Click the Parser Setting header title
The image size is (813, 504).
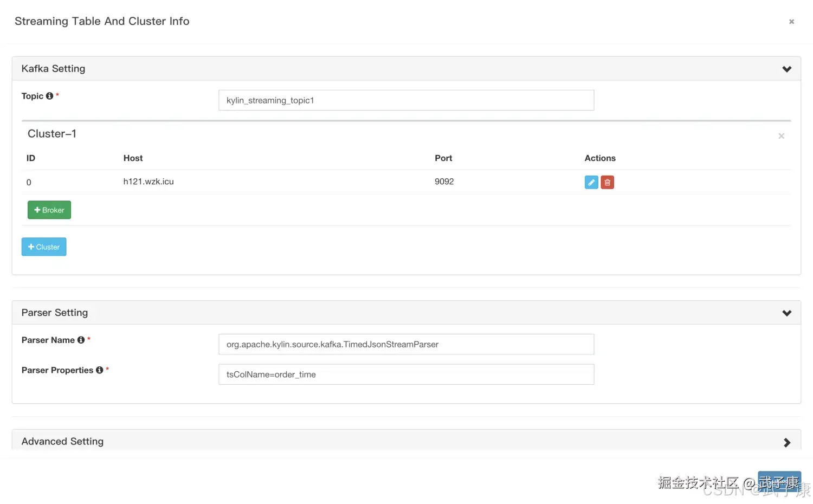click(x=55, y=313)
